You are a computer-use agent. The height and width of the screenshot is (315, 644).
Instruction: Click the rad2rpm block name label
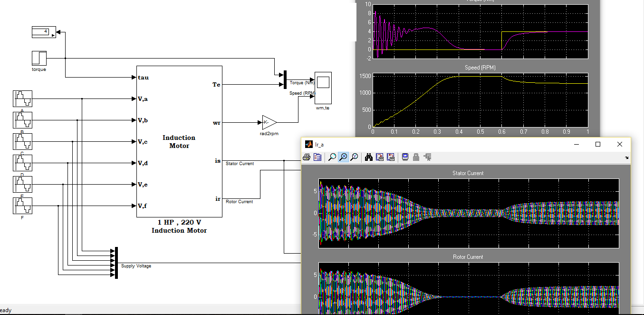(x=269, y=134)
